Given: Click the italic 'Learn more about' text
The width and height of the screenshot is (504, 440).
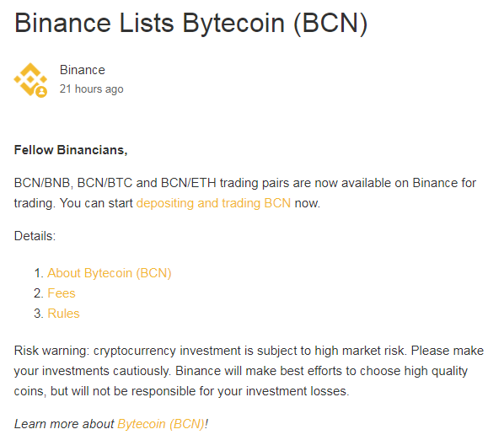Looking at the screenshot, I should tap(64, 424).
